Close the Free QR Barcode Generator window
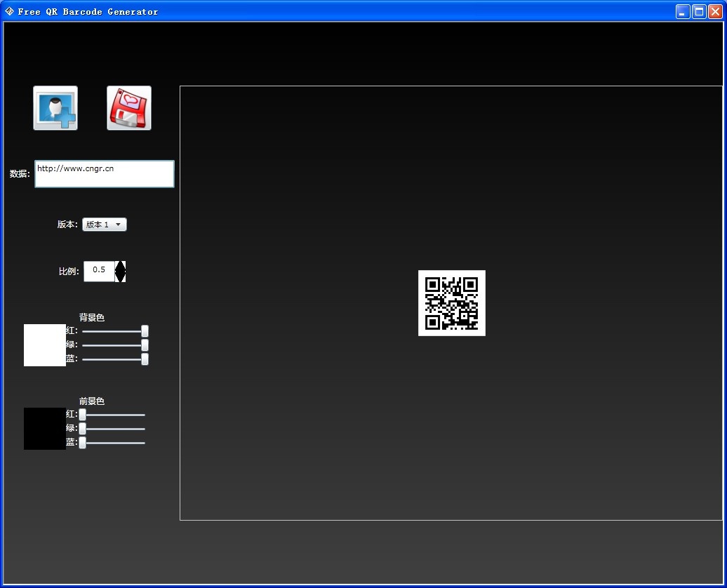Screen dimensions: 727x588 click(715, 12)
